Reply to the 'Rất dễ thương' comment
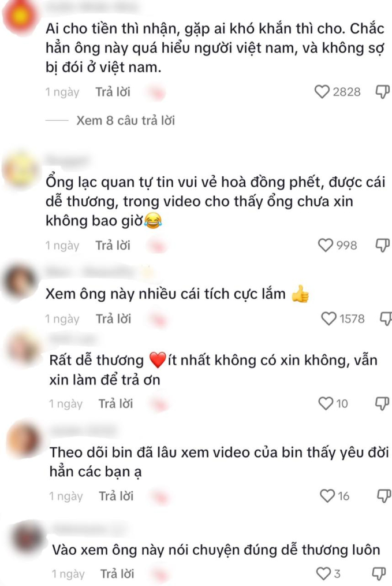Image resolution: width=392 pixels, height=586 pixels. (x=115, y=403)
